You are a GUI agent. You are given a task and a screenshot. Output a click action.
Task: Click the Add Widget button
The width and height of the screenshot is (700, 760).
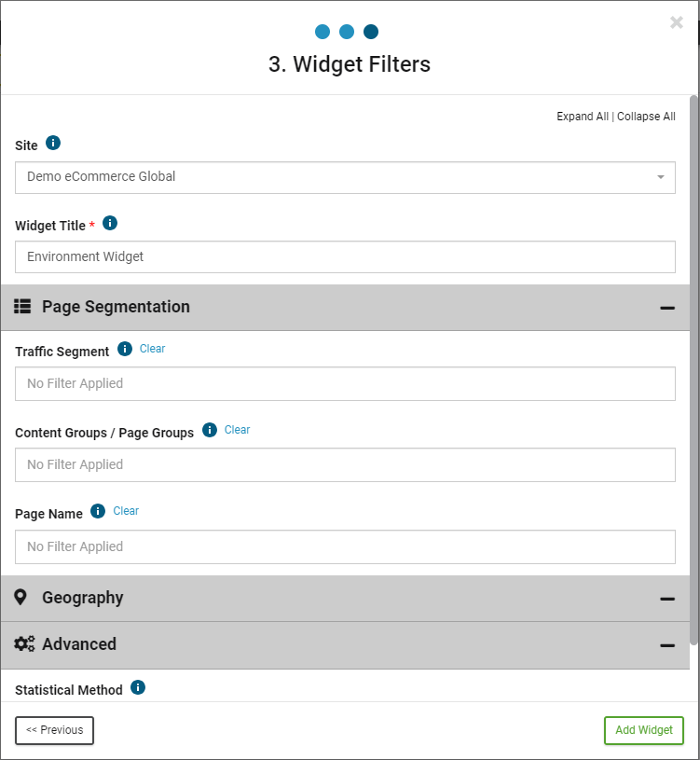tap(644, 730)
